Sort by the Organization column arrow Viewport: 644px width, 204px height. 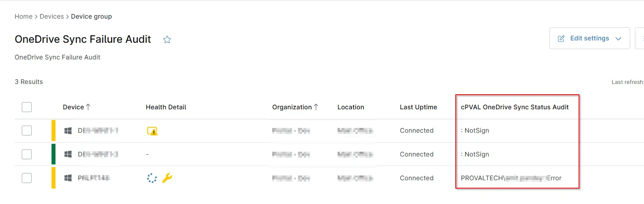(316, 107)
